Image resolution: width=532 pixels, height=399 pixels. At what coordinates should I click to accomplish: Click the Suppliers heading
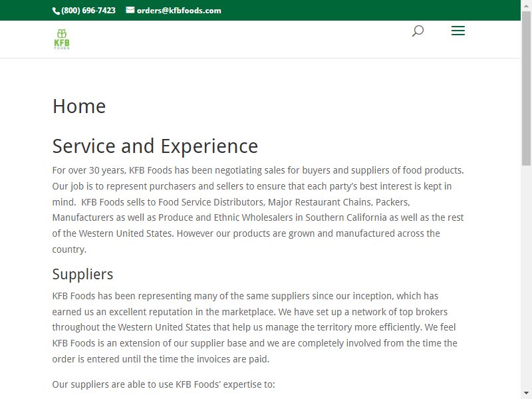click(82, 274)
